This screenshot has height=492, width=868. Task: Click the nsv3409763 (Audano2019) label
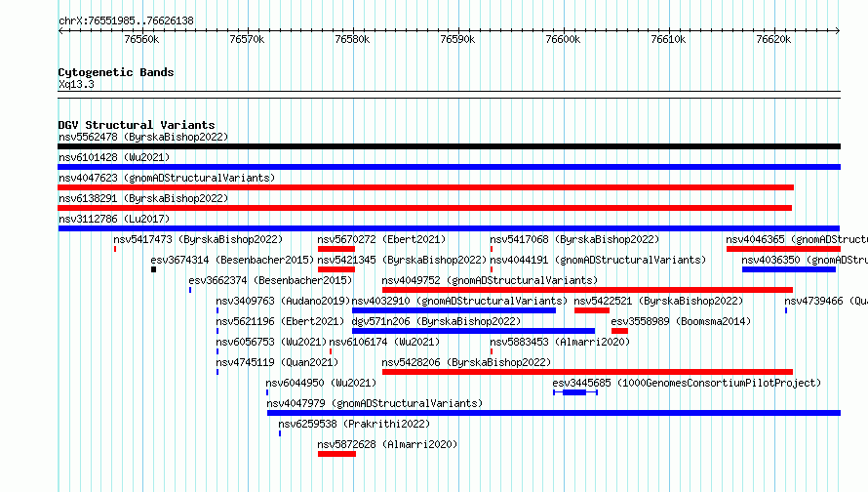(x=282, y=301)
